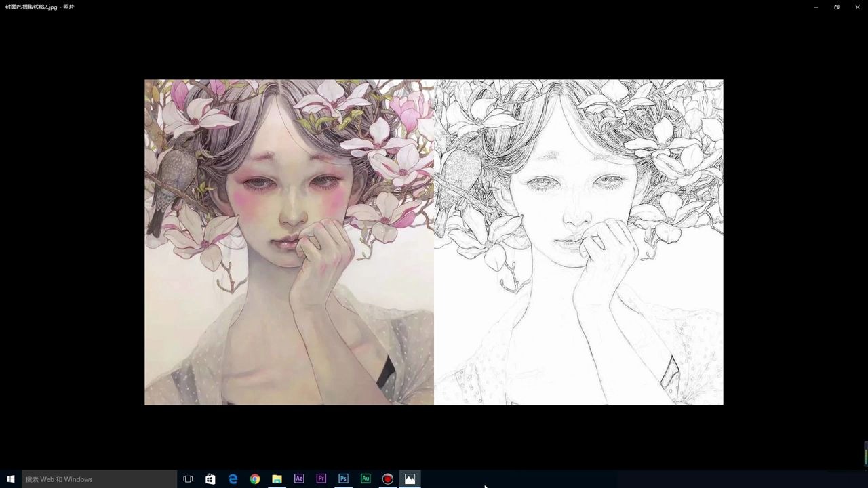Open Google Chrome from the taskbar
Screen dimensions: 868x488
point(254,479)
